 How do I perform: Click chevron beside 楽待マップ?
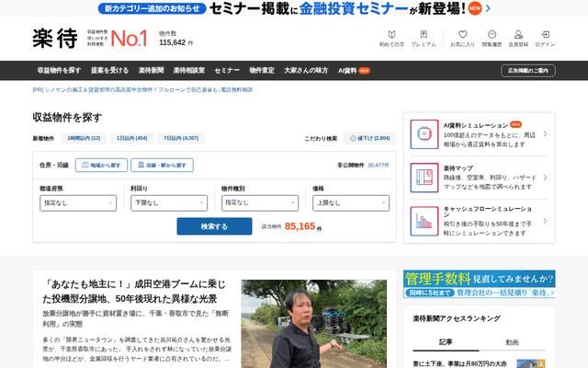tap(545, 178)
